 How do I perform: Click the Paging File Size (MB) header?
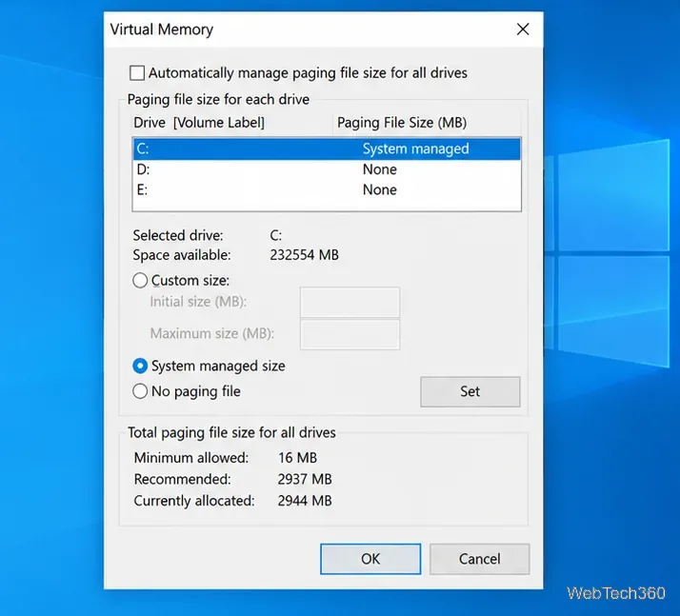[x=427, y=123]
